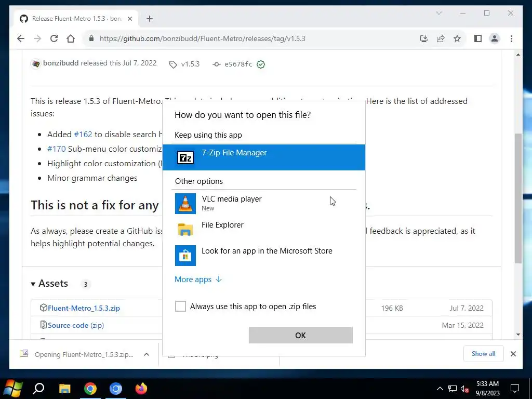Screen dimensions: 532x399
Task: Click the Jul 7, 2022 asset date
Action: [467, 308]
